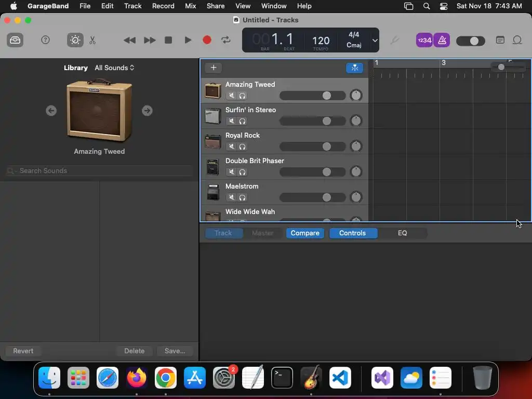Select the Amazing Tweed track icon
The width and height of the screenshot is (532, 399).
click(212, 90)
